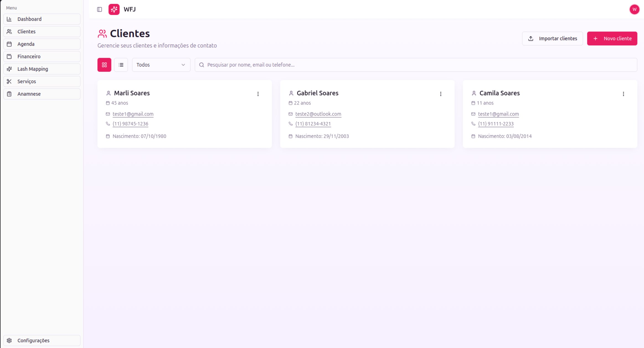Open options menu for Camila Soares card

(x=624, y=94)
